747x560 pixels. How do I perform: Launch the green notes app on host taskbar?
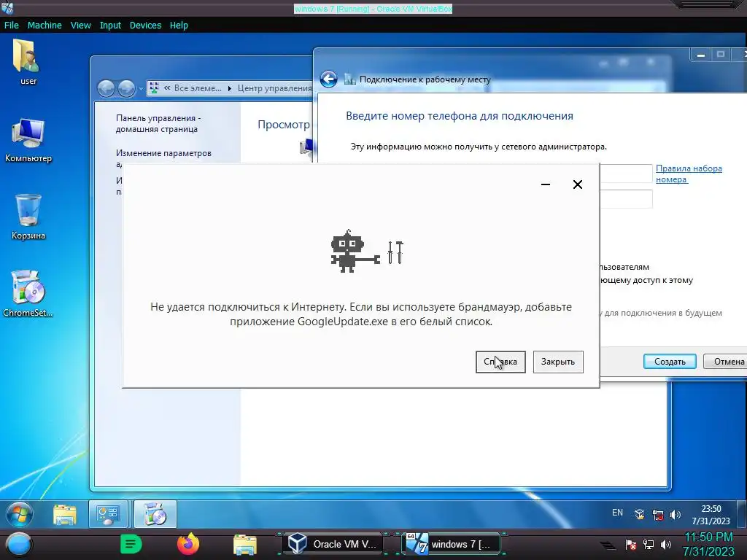tap(131, 544)
